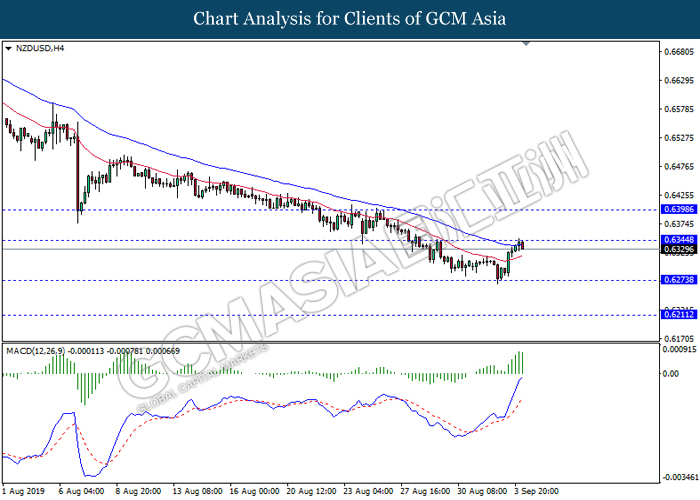The image size is (700, 500).
Task: Click the 8 Aug 20:00 time label
Action: click(x=139, y=492)
